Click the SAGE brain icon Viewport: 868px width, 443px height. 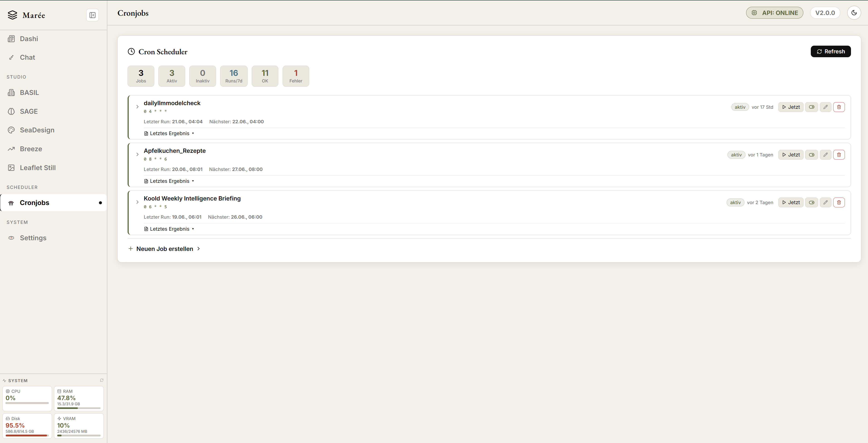pyautogui.click(x=11, y=111)
